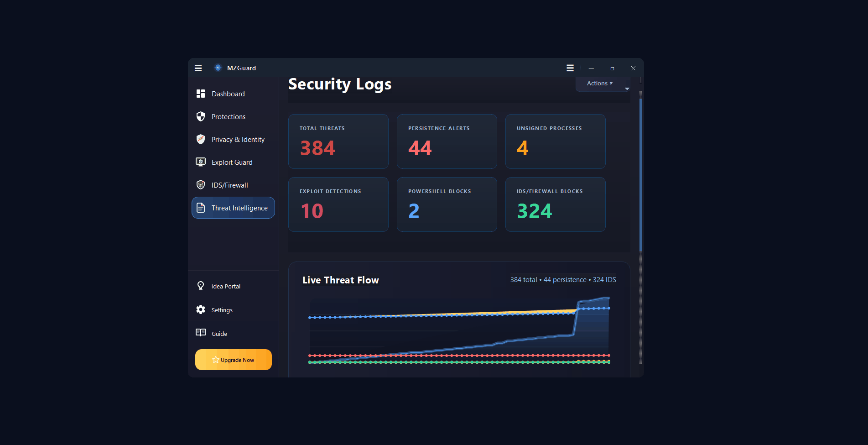Open the Persistence Alerts card
The width and height of the screenshot is (868, 445).
447,141
